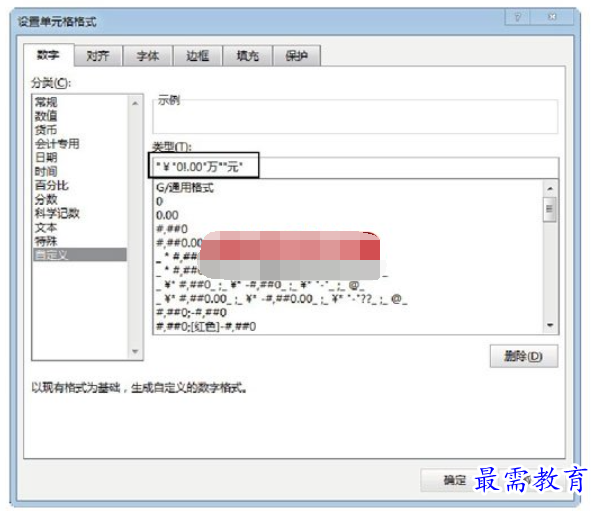This screenshot has width=596, height=511.
Task: Click the format list scroll-up arrow
Action: pos(550,189)
